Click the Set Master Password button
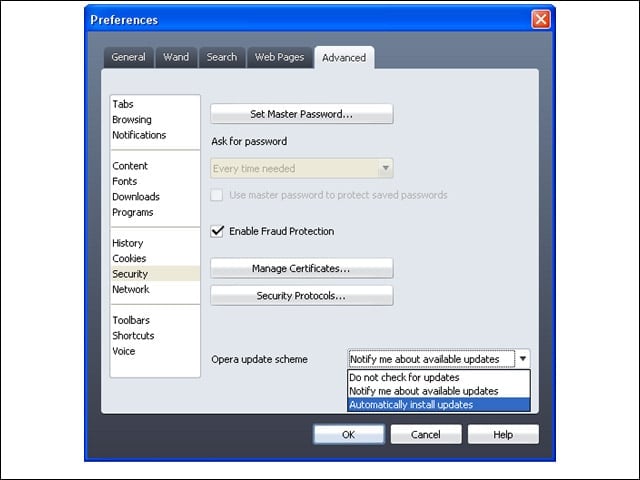This screenshot has height=480, width=640. [x=302, y=114]
